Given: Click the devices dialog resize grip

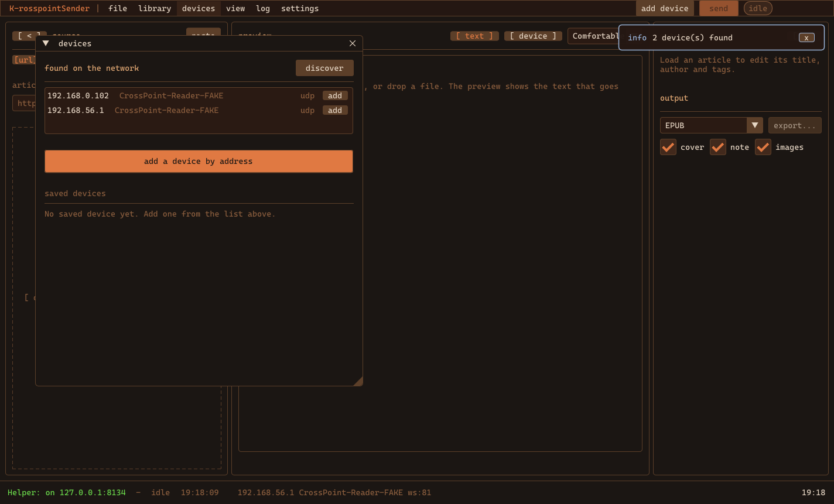Looking at the screenshot, I should pos(358,381).
